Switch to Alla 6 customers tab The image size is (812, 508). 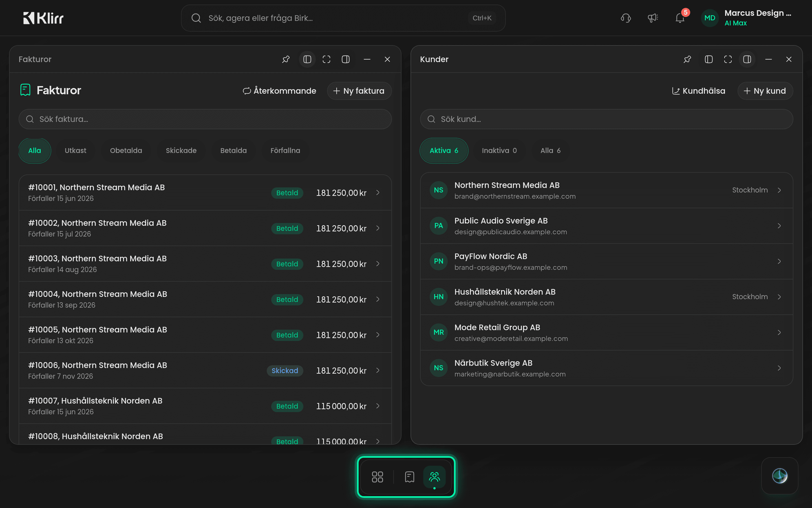click(x=550, y=150)
